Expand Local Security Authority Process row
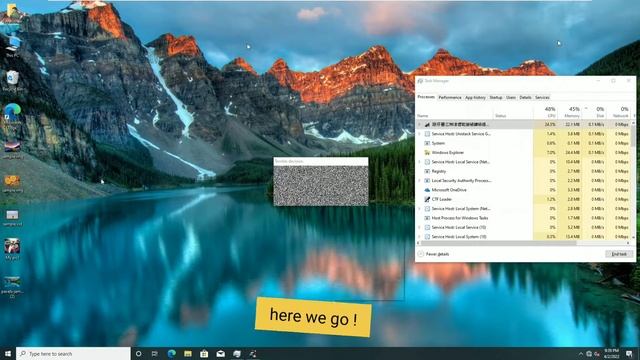The width and height of the screenshot is (640, 360). pos(420,180)
